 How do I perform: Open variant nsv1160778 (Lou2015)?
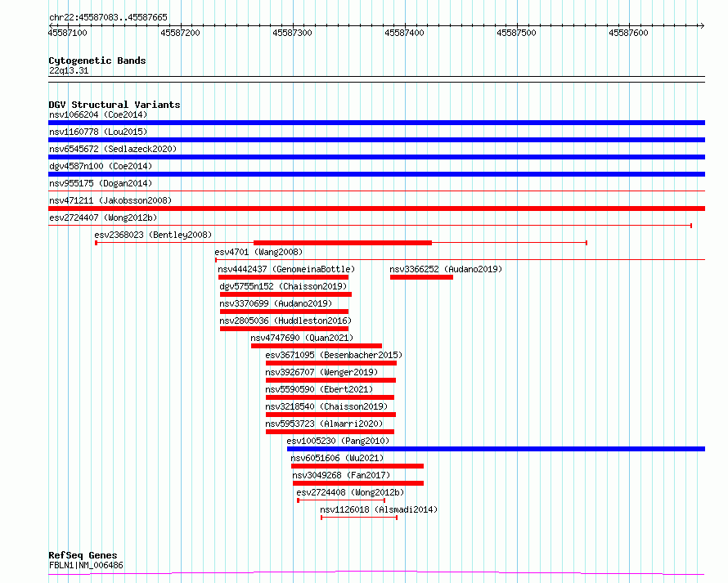(98, 132)
